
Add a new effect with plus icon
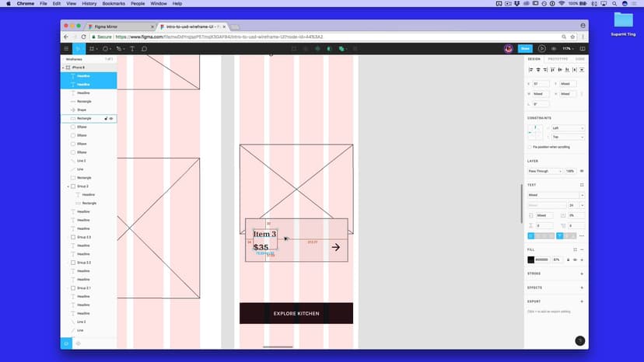coord(582,287)
